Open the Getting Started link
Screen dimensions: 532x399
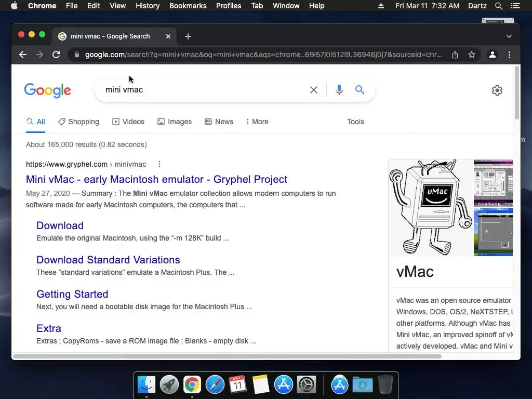[x=72, y=294]
